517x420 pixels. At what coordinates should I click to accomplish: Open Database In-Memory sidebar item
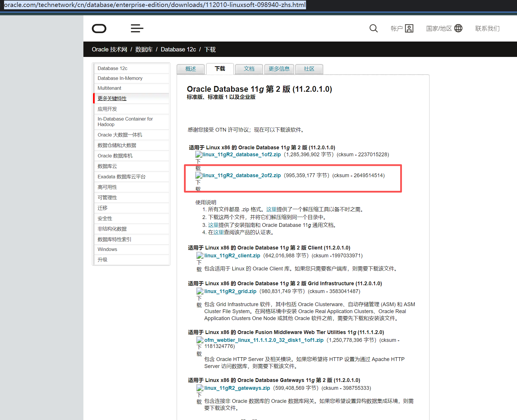131,78
